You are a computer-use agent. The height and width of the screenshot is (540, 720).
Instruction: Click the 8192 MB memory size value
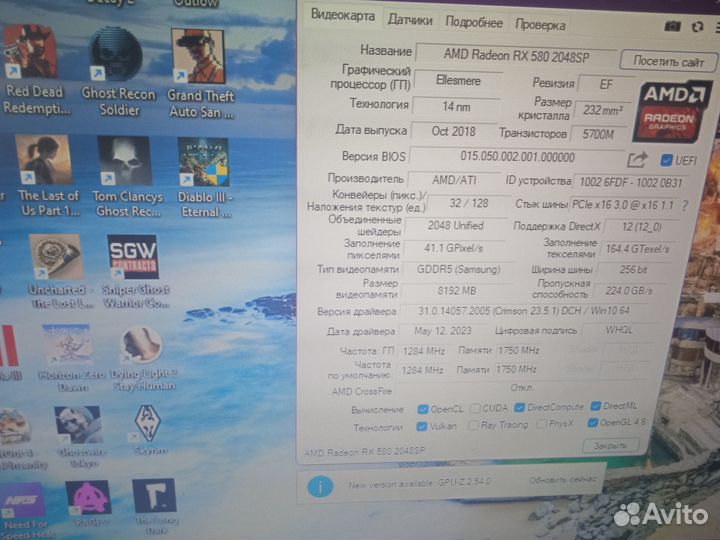point(456,291)
